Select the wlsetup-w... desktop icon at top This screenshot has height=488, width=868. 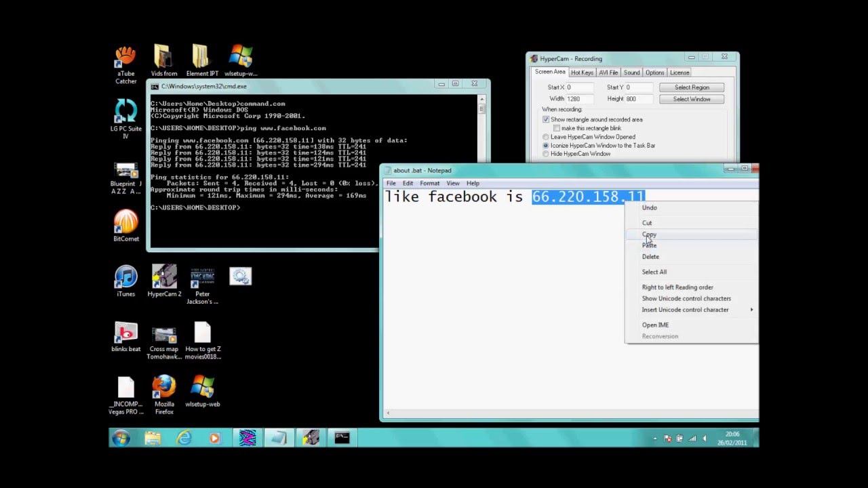pos(241,61)
